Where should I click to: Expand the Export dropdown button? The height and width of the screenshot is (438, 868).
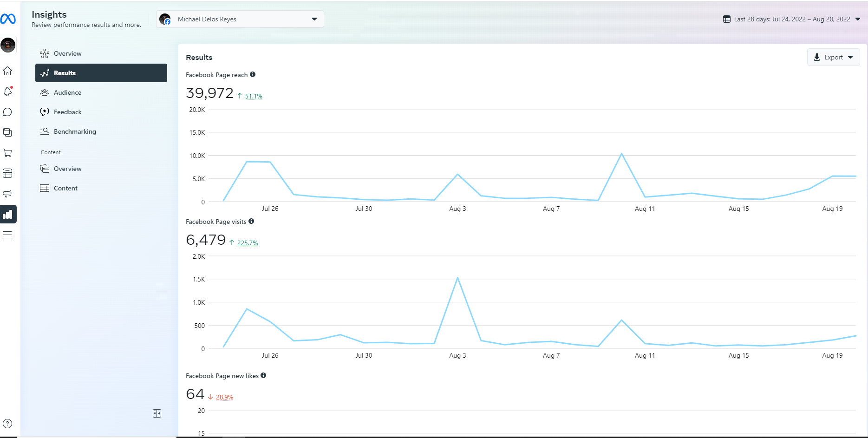tap(834, 57)
